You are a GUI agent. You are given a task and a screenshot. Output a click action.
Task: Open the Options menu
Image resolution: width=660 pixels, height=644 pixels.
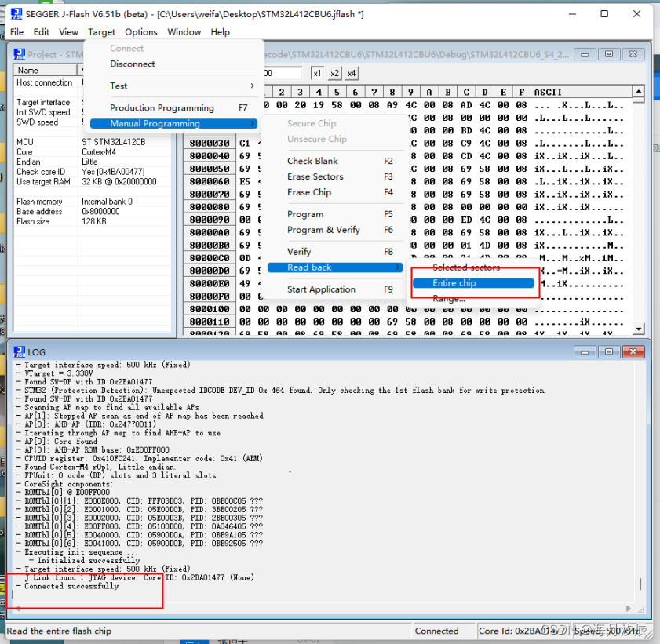[141, 32]
